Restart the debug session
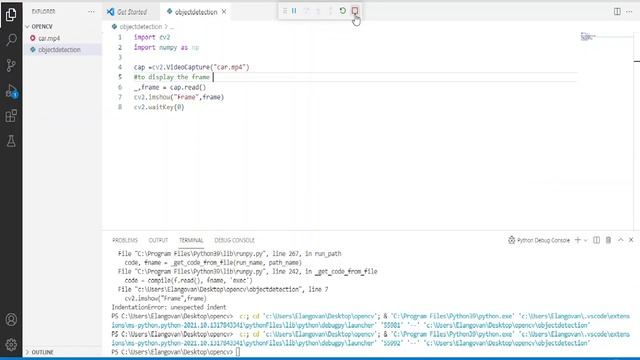This screenshot has width=640, height=360. pos(342,11)
